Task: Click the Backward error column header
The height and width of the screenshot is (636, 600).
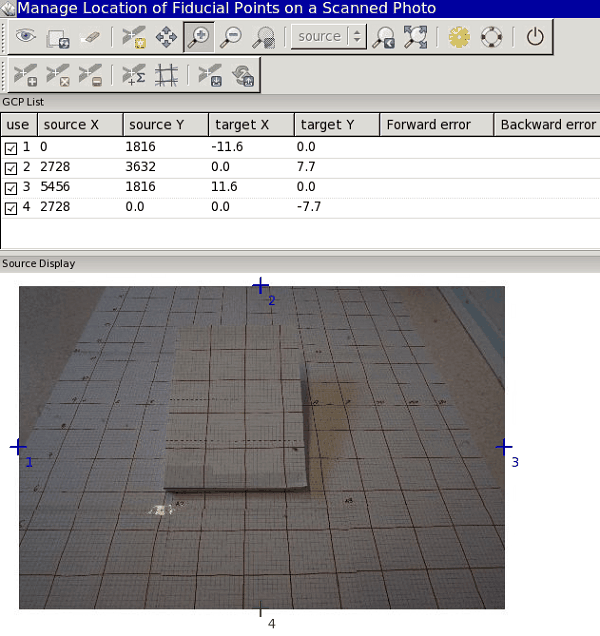Action: point(547,125)
